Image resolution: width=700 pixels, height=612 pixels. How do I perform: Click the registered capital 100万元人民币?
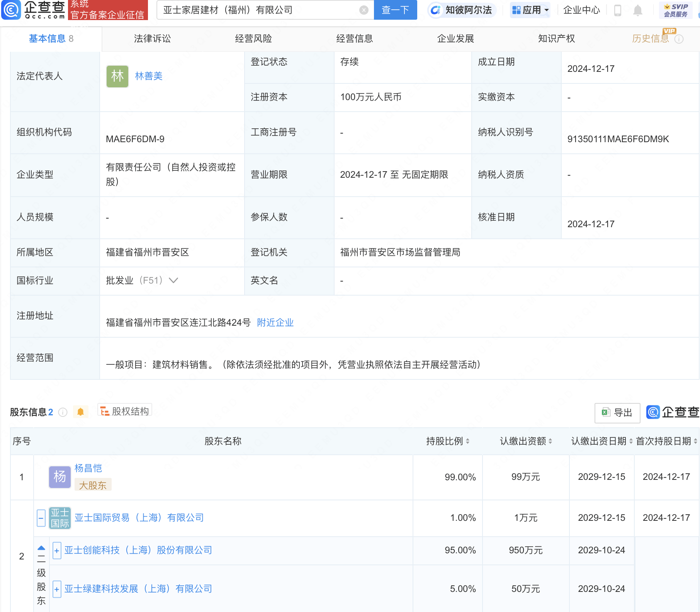coord(371,97)
